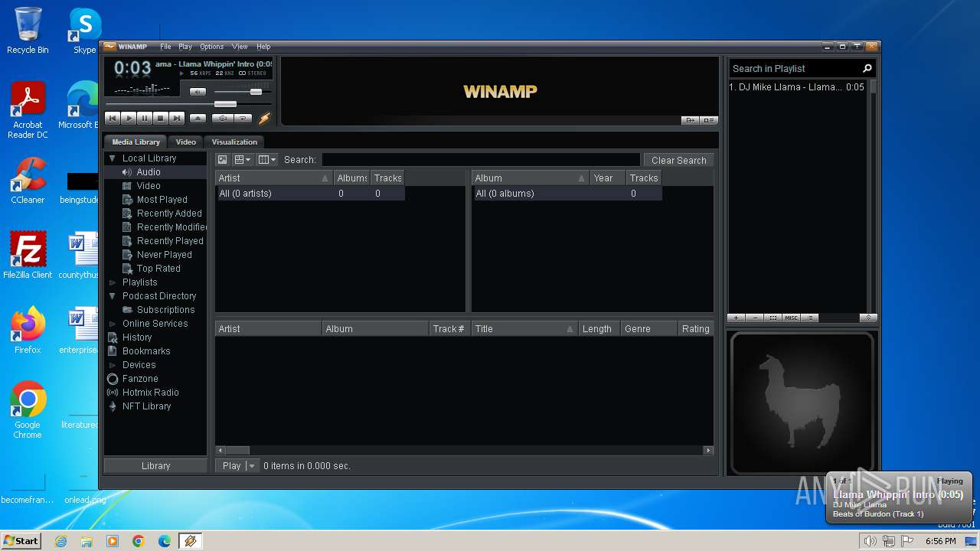
Task: Open the Options menu
Action: tap(212, 47)
